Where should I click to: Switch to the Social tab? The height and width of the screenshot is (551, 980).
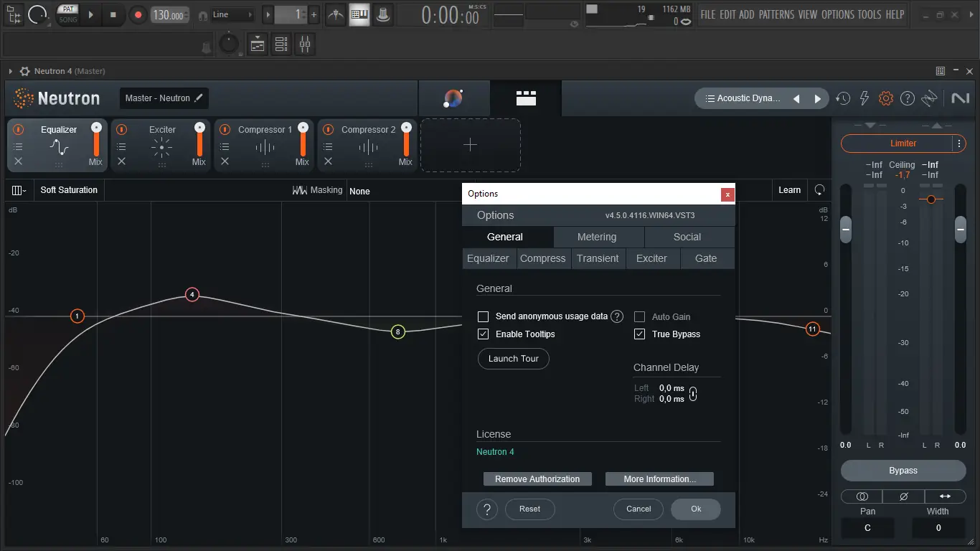pos(687,237)
